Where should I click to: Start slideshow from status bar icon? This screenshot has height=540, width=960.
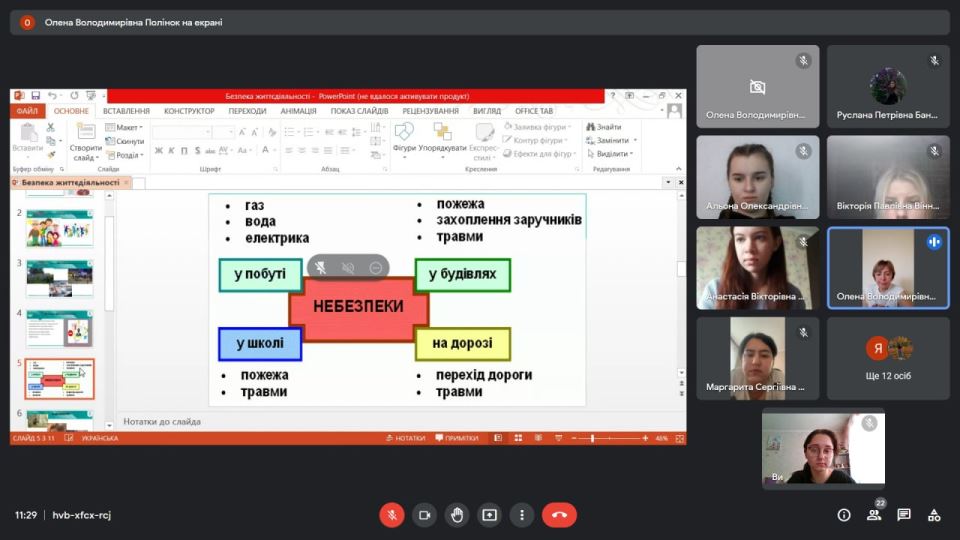pos(558,438)
